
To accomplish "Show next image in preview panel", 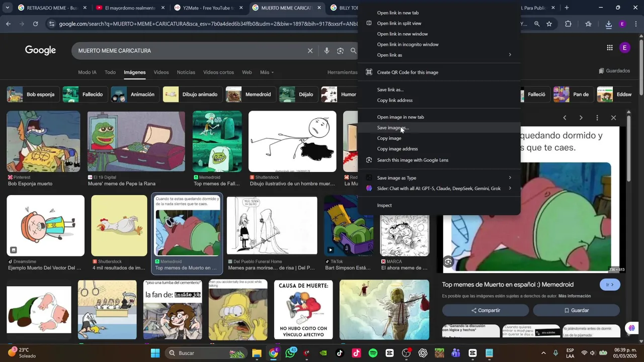I will coord(581,118).
